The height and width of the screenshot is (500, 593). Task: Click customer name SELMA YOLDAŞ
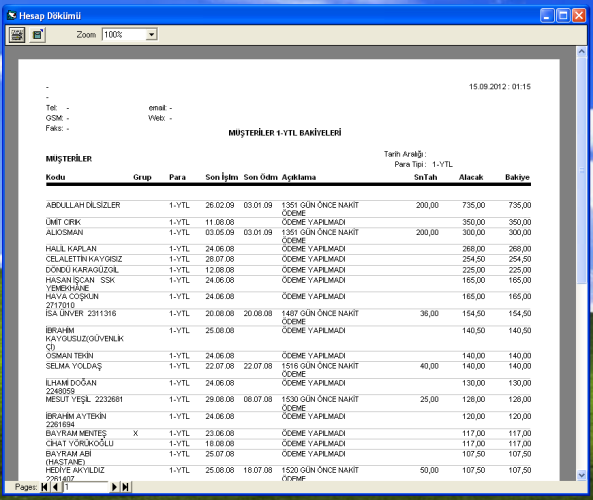point(74,366)
